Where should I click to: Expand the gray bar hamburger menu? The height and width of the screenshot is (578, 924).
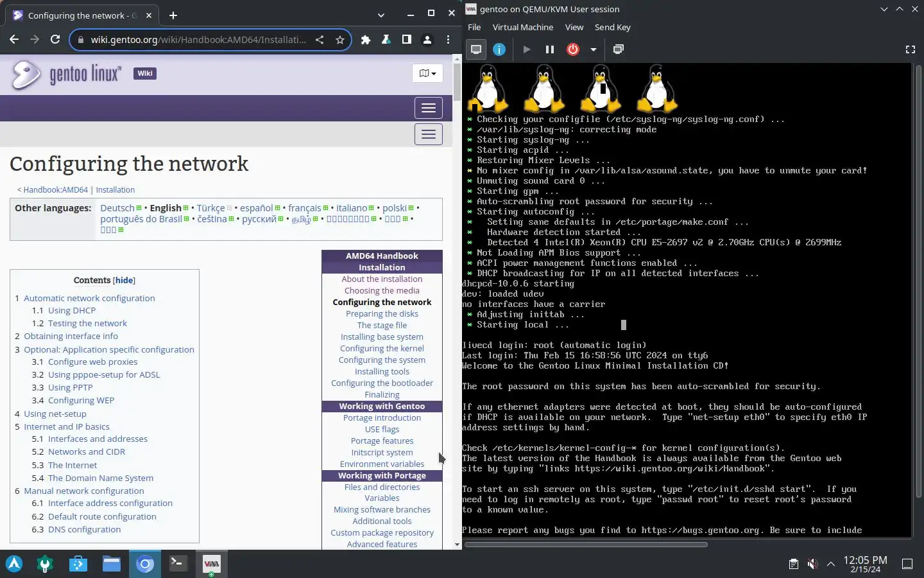(429, 134)
